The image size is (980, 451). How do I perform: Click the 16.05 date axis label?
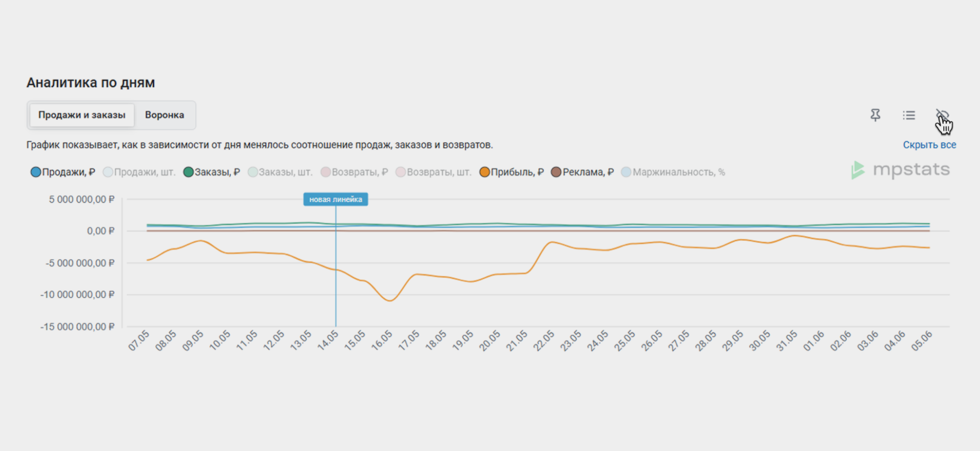pyautogui.click(x=382, y=340)
